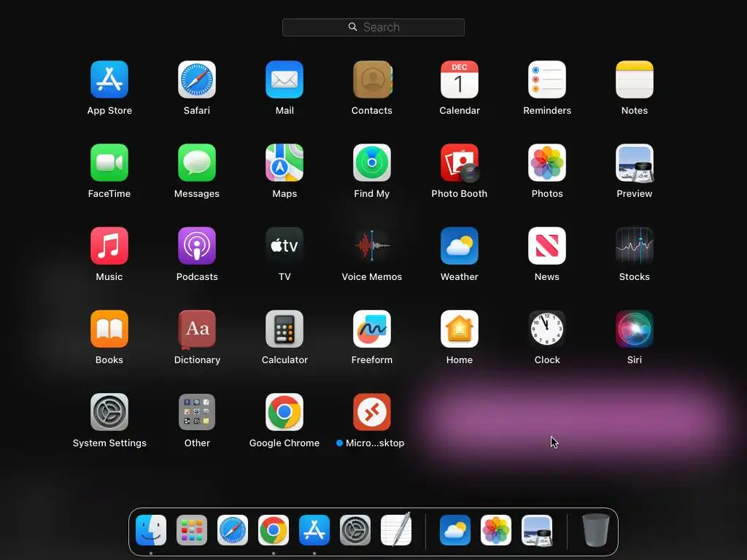This screenshot has width=747, height=560.
Task: Open the Apple TV app
Action: click(x=285, y=246)
